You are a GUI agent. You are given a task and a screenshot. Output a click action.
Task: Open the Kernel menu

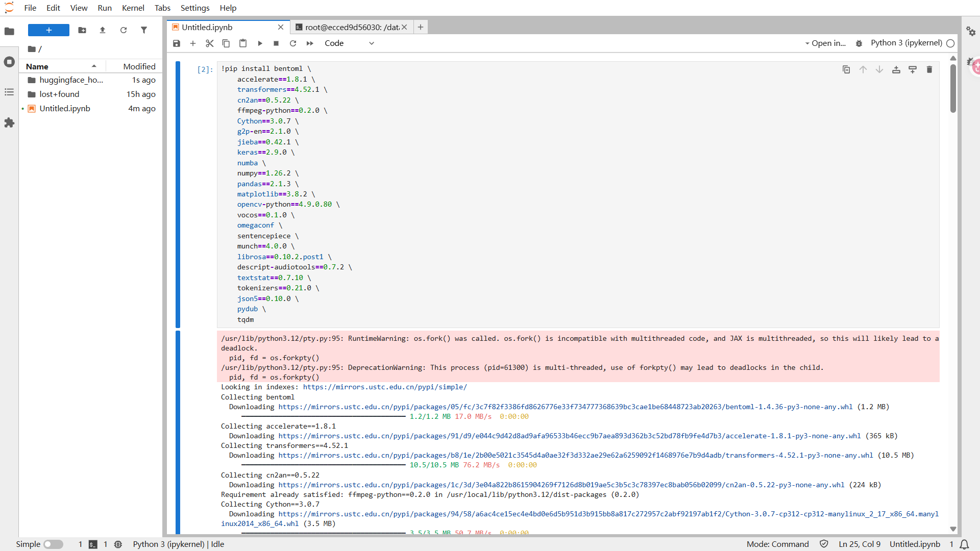(133, 8)
